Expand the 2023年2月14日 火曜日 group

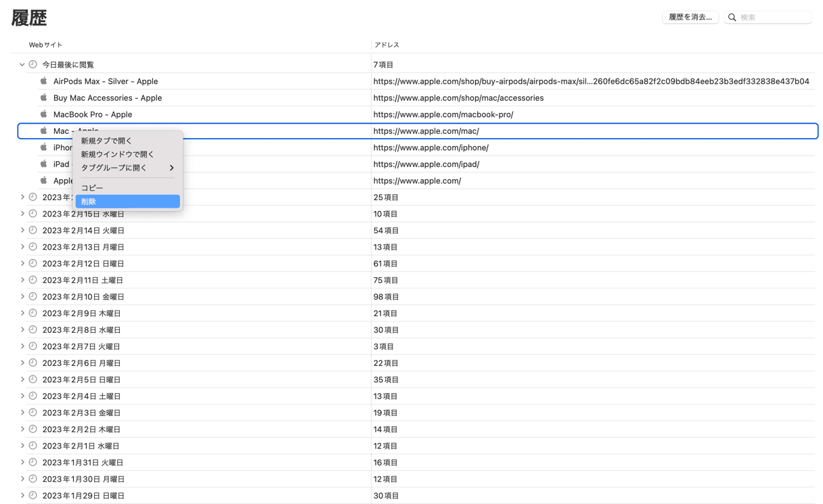click(x=22, y=230)
